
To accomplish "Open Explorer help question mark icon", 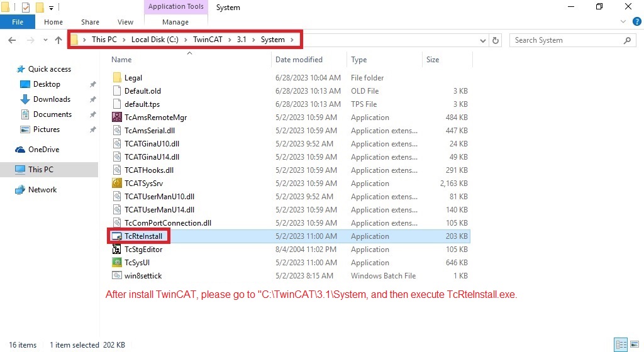I will [x=636, y=22].
